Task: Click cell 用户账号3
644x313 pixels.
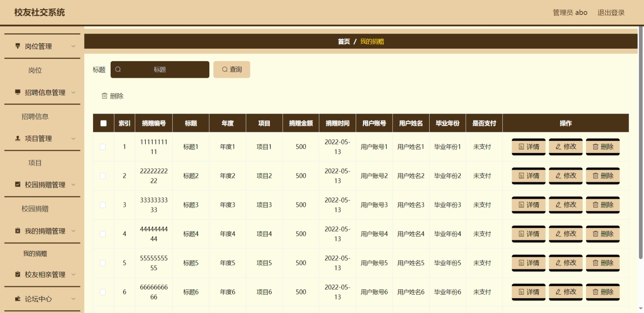Action: tap(374, 205)
